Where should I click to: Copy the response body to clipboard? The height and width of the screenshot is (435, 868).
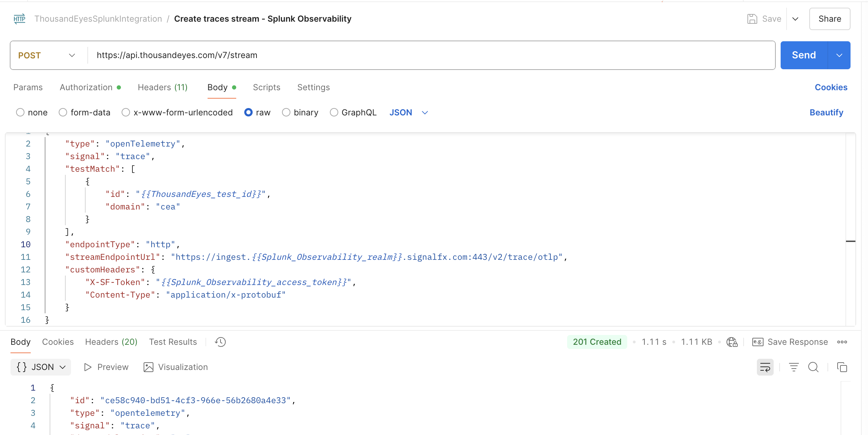point(842,367)
